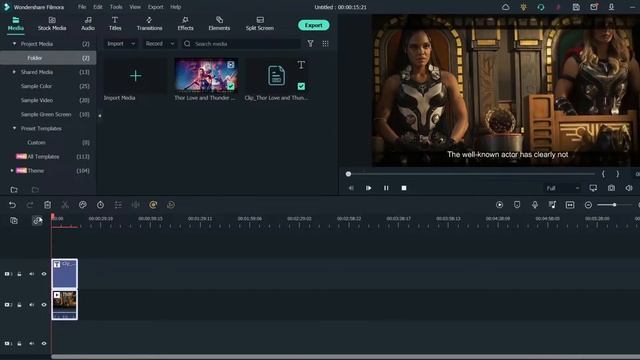Select the Folder item
The height and width of the screenshot is (360, 640).
(x=48, y=58)
